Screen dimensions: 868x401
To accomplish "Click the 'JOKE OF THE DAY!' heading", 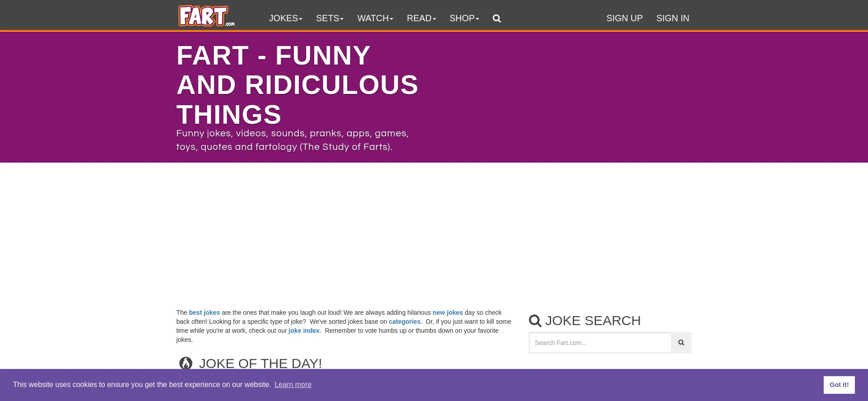I will click(260, 364).
